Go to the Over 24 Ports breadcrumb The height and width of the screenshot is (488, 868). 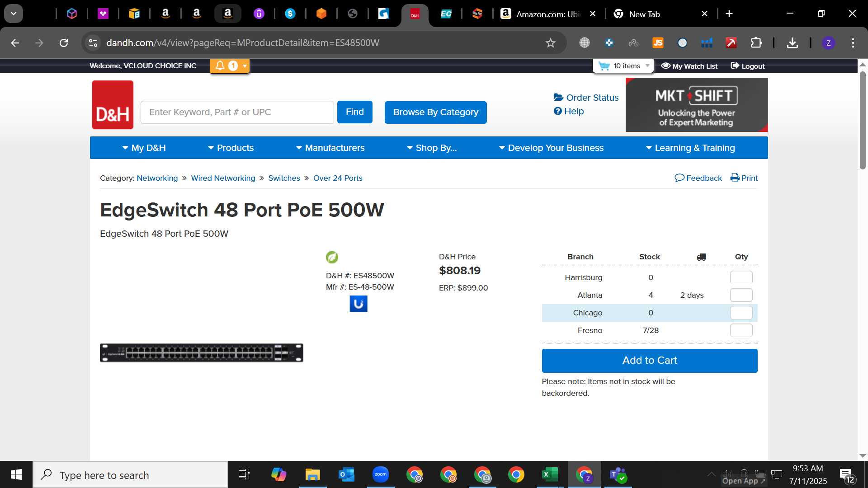click(x=338, y=178)
